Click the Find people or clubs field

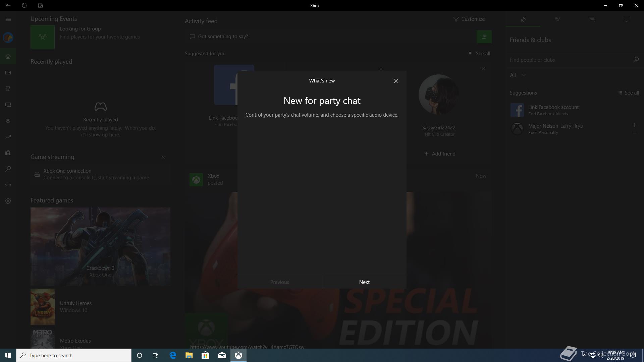570,60
